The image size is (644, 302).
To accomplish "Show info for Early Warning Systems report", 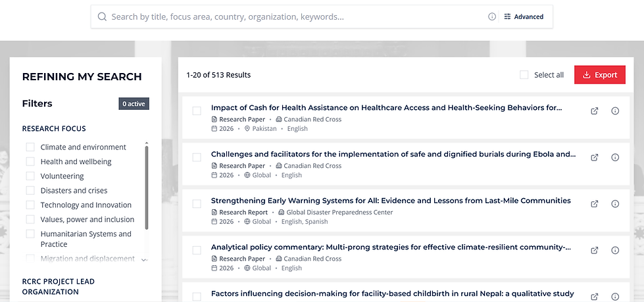I will click(x=615, y=204).
